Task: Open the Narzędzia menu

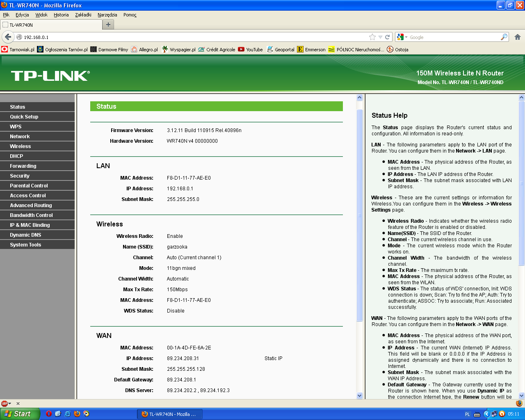Action: click(x=107, y=15)
